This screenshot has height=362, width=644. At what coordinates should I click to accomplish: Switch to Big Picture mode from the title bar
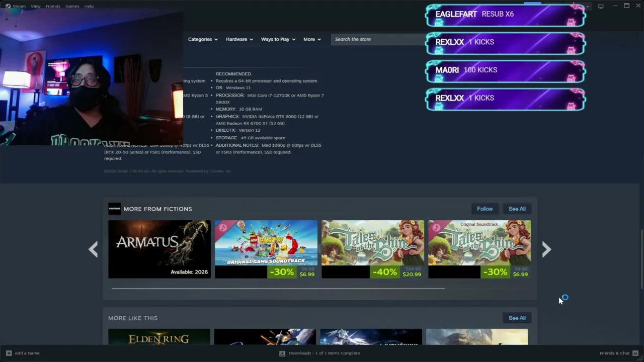click(601, 6)
